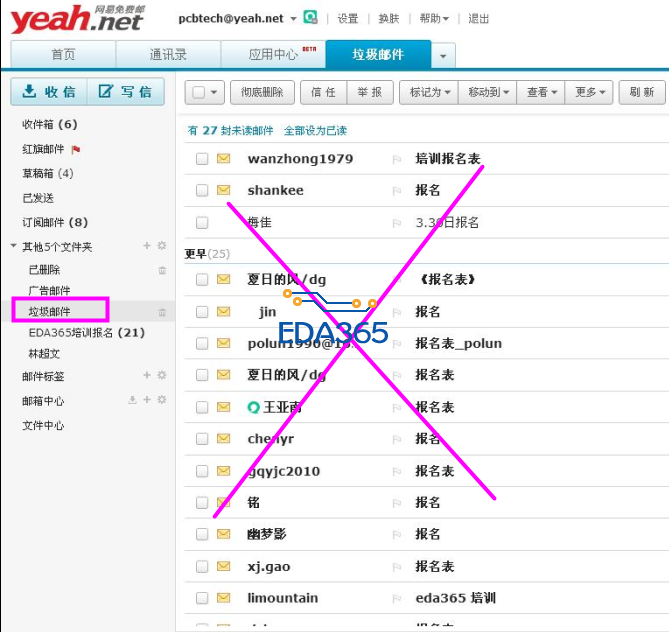Flag the 梅佳 message
Screen dimensions: 669x632
[x=397, y=223]
